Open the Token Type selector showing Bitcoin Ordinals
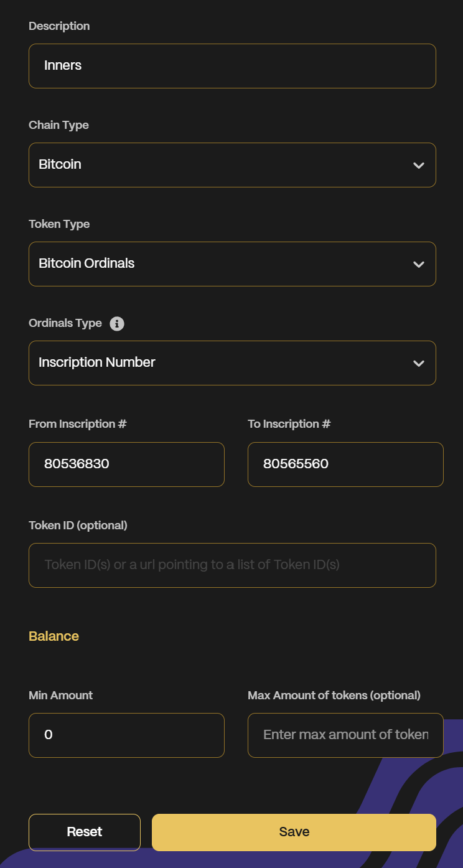The image size is (463, 868). (x=232, y=264)
